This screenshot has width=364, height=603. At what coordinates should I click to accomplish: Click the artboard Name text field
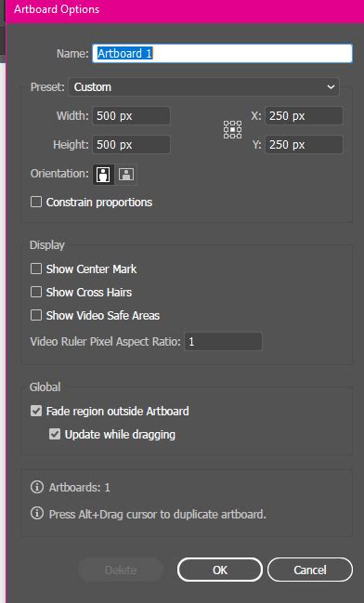pyautogui.click(x=222, y=53)
